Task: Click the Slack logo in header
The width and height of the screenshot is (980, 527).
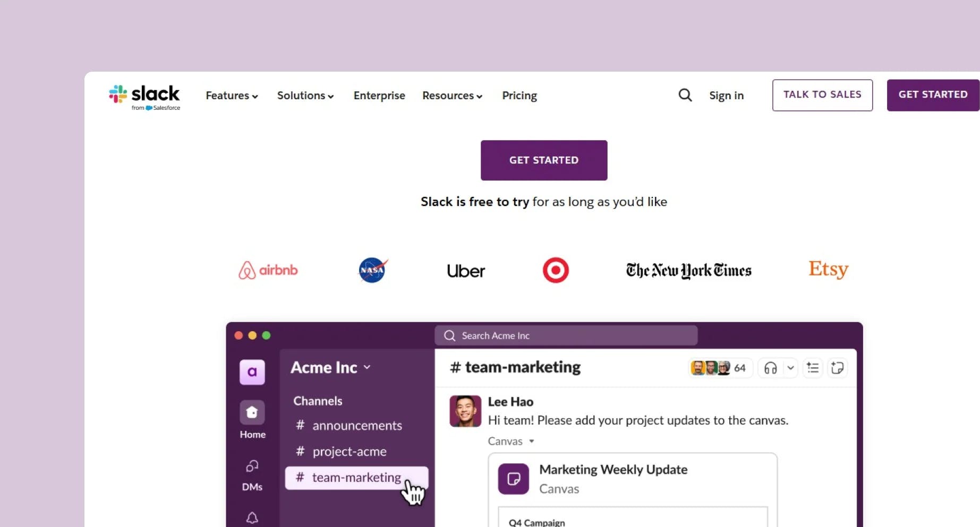Action: point(144,97)
